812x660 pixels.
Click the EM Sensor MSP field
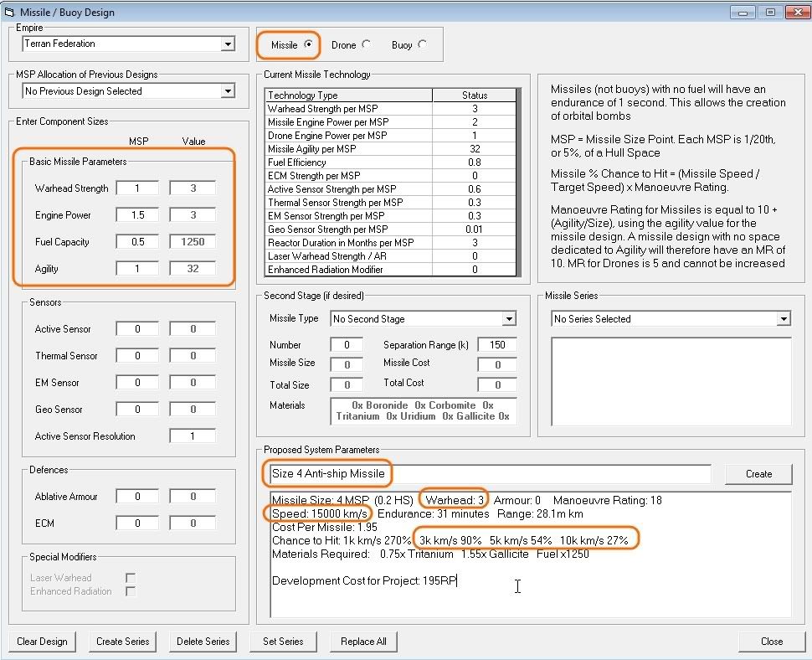coord(137,382)
